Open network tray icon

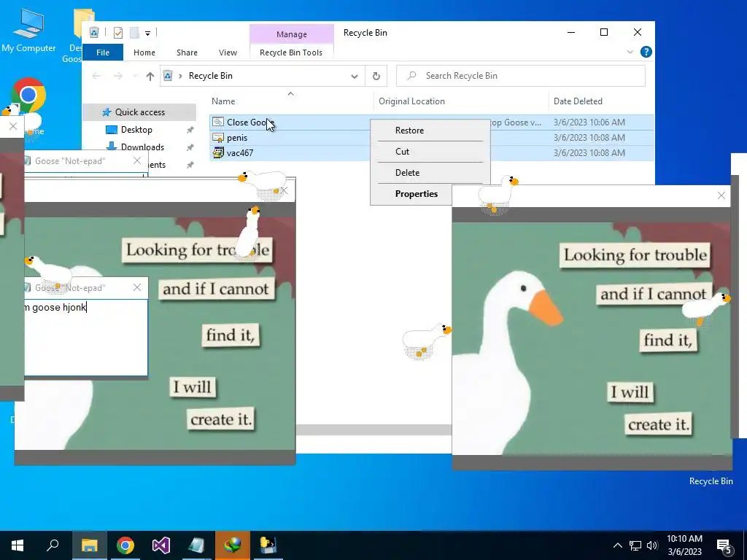click(635, 545)
